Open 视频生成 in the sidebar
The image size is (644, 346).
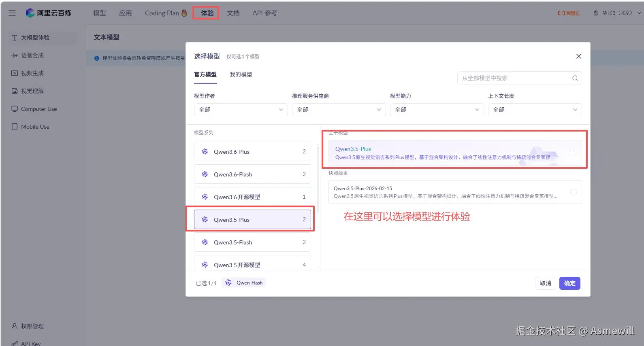point(43,73)
